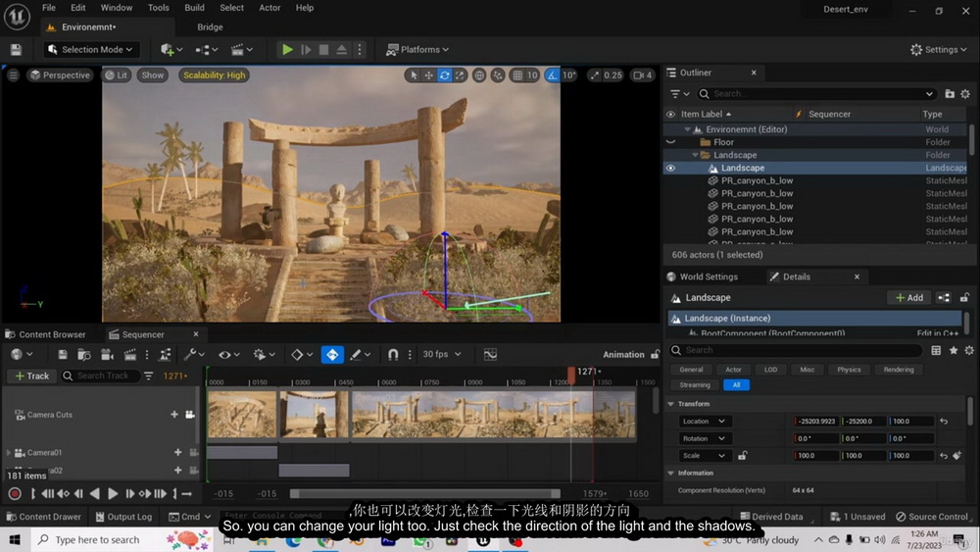This screenshot has height=552, width=980.
Task: Click the Show viewport button
Action: (x=153, y=75)
